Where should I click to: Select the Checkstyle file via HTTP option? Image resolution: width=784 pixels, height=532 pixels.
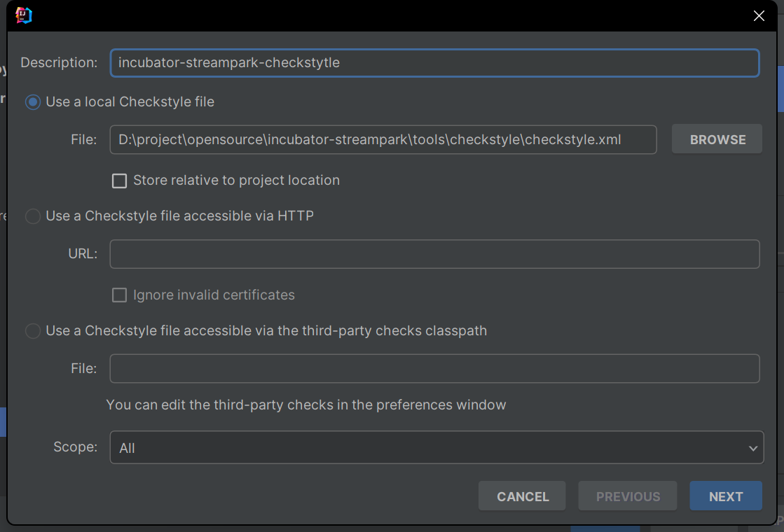click(33, 216)
